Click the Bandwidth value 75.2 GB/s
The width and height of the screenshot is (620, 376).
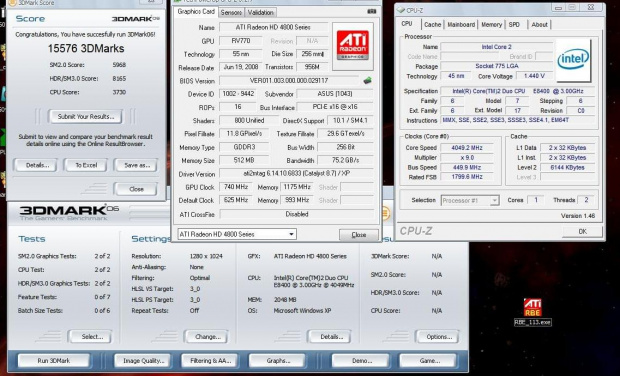345,161
